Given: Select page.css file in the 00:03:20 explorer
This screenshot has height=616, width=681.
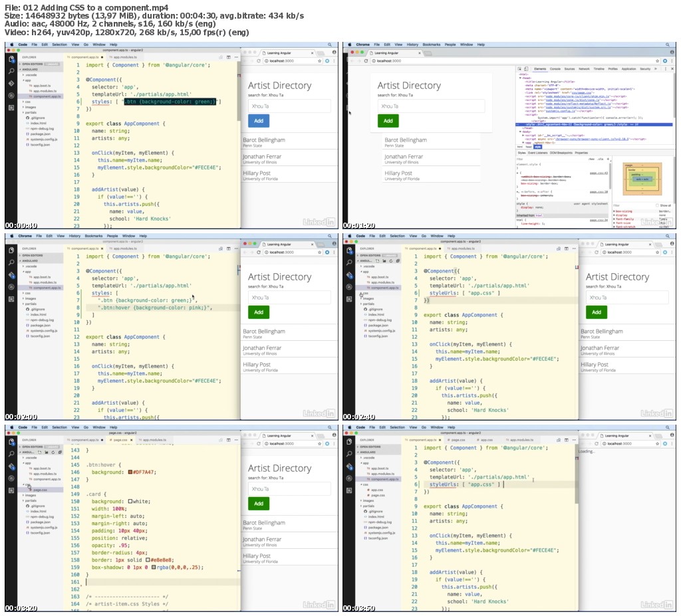Looking at the screenshot, I should pos(40,490).
